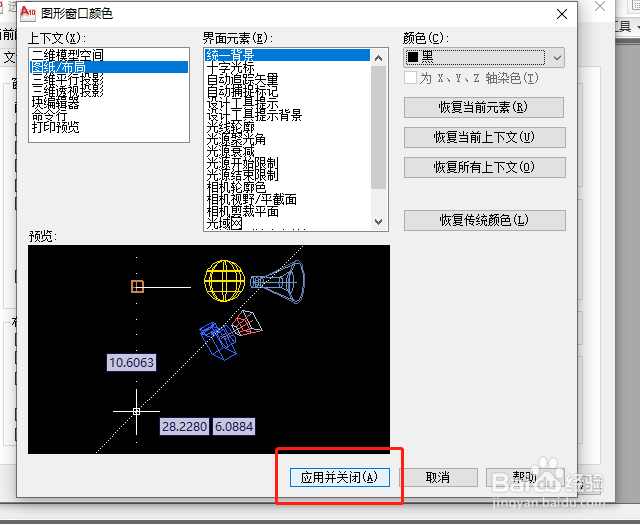This screenshot has width=640, height=525.
Task: Select 块编辑器 context item
Action: pos(109,103)
